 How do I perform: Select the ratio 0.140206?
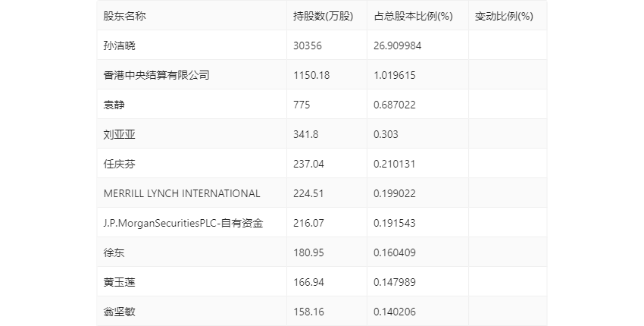(x=395, y=312)
